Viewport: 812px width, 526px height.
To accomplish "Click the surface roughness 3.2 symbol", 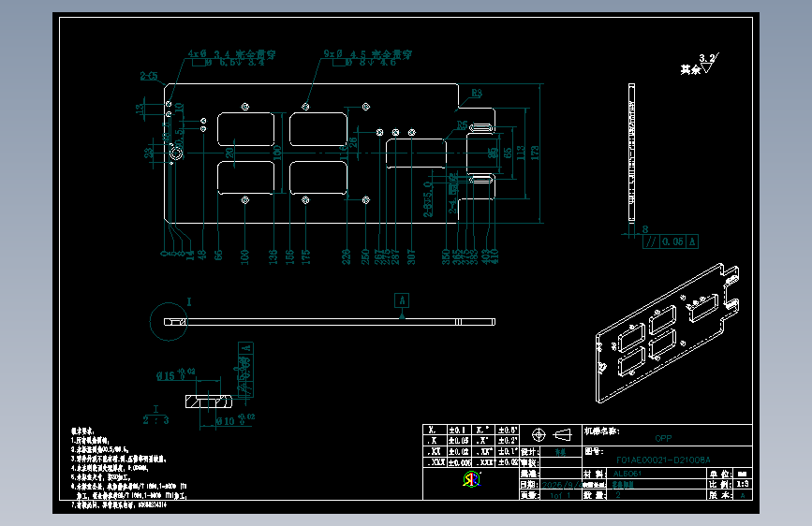I will click(x=708, y=63).
